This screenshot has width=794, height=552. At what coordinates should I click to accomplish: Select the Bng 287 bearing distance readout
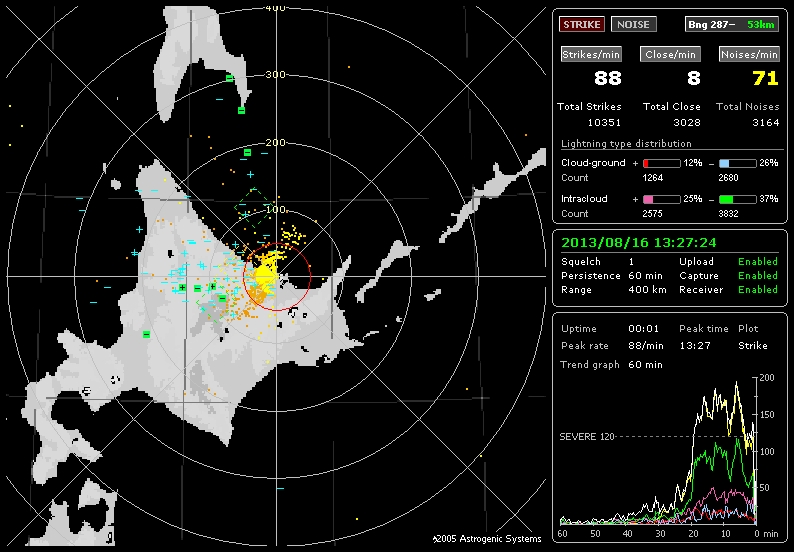click(x=731, y=24)
